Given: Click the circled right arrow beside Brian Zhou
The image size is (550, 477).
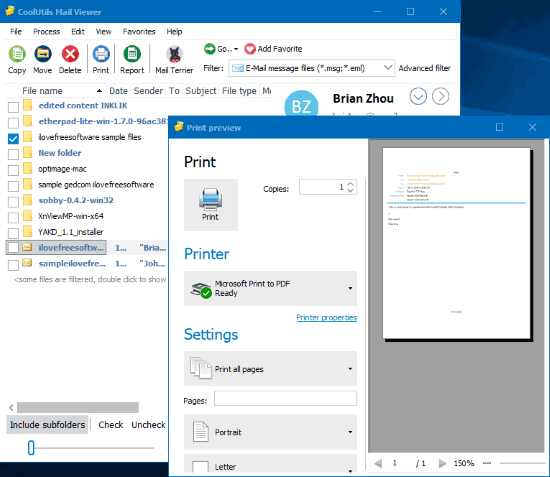Looking at the screenshot, I should click(441, 96).
